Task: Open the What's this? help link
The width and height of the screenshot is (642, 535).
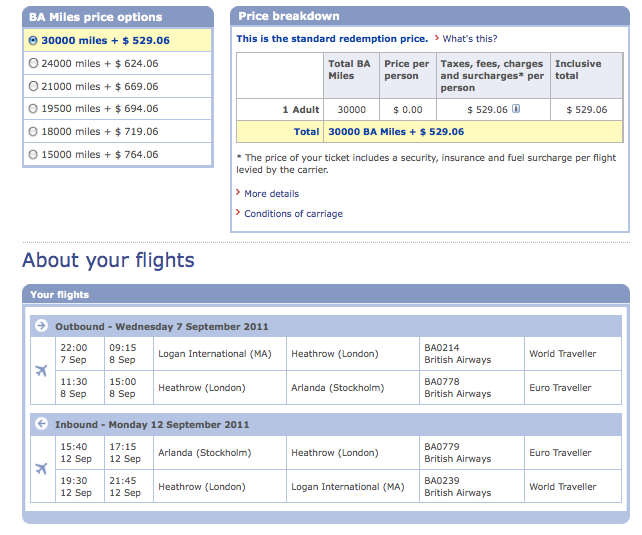Action: pos(470,39)
